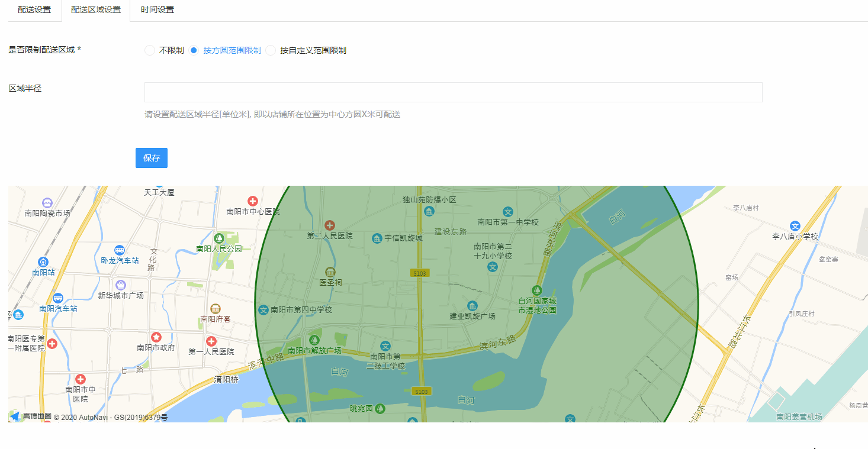868x449 pixels.
Task: Click the 南阳陶瓷市场 map marker icon
Action: click(47, 203)
